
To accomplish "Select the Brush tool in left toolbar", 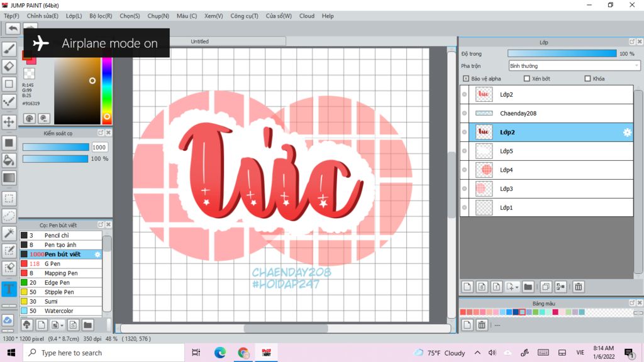I will (x=9, y=48).
